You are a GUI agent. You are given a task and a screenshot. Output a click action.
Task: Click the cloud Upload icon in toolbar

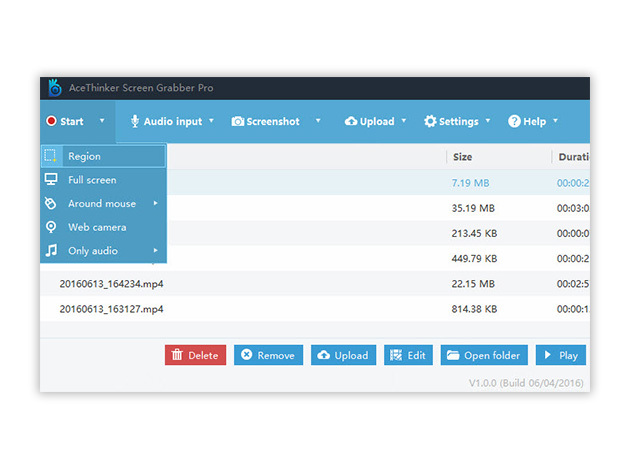coord(351,121)
